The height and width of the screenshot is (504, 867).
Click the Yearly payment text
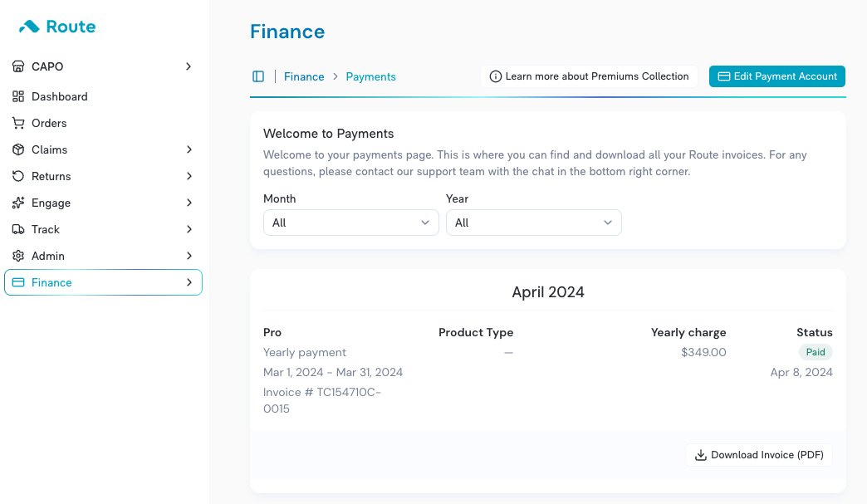click(305, 352)
